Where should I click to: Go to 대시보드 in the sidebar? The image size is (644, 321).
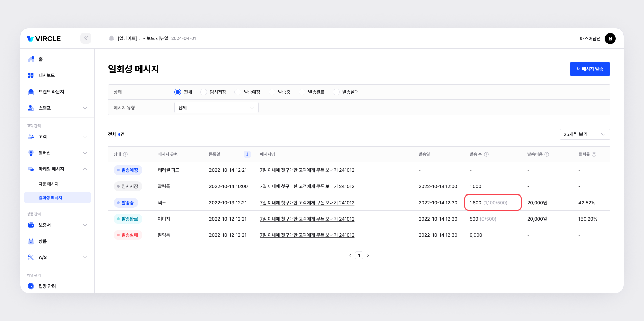[x=47, y=75]
